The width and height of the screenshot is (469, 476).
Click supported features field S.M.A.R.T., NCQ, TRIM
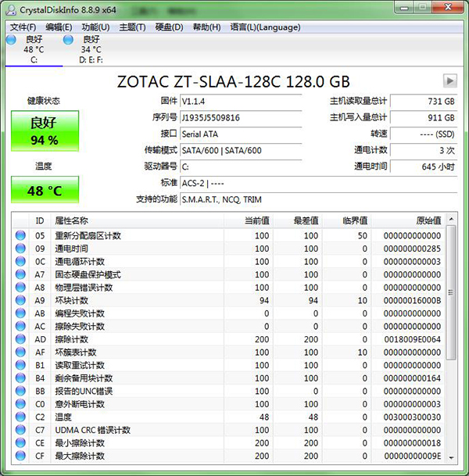[318, 199]
